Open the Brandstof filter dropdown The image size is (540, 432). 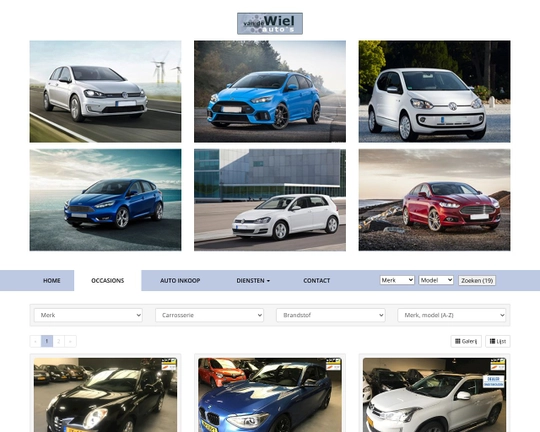coord(331,315)
